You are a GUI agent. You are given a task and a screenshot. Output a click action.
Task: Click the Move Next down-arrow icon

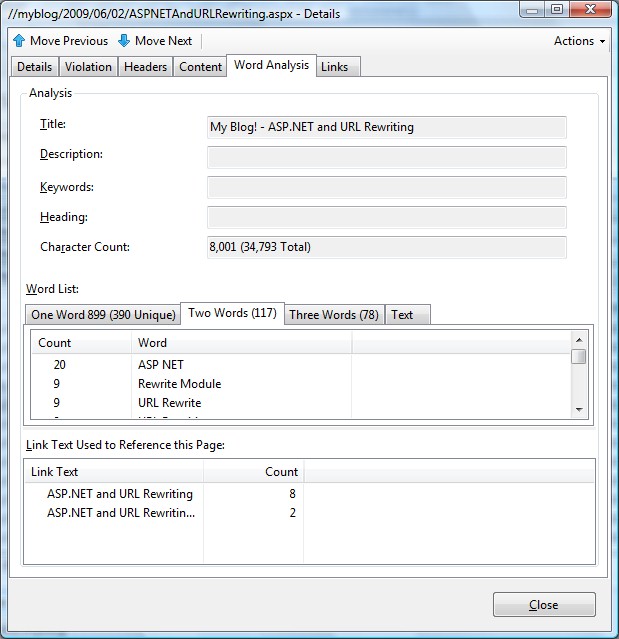tap(124, 41)
